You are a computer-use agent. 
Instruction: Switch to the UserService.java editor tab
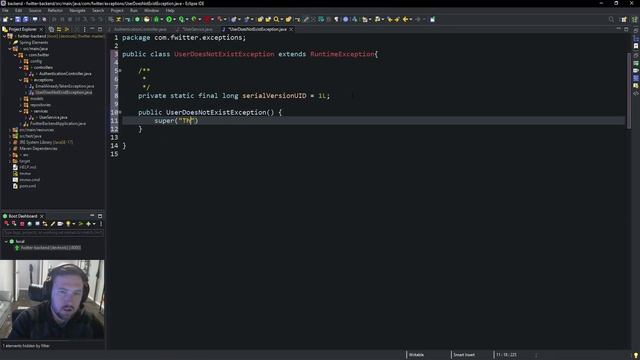197,29
